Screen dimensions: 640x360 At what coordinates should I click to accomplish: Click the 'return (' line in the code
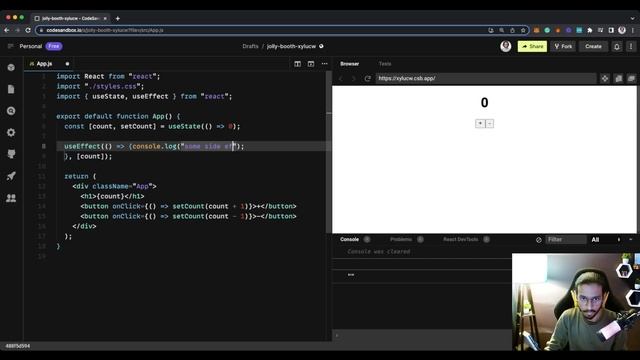[80, 176]
